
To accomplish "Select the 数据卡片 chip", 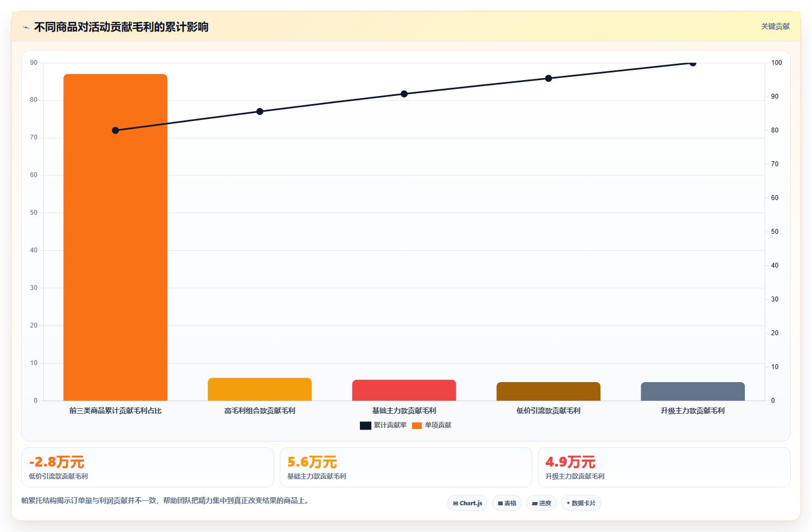I will tap(581, 503).
